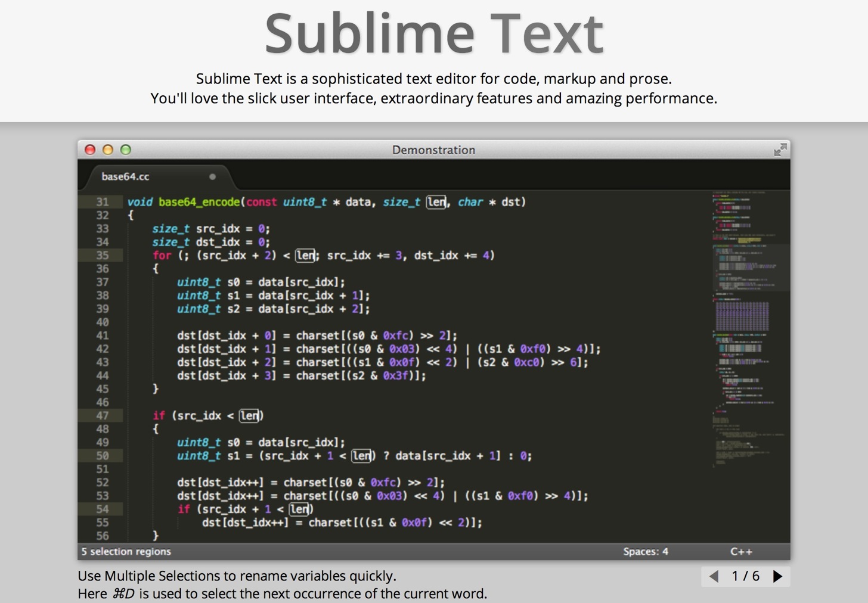
Task: Click the selected "len" on line 50
Action: pyautogui.click(x=361, y=456)
